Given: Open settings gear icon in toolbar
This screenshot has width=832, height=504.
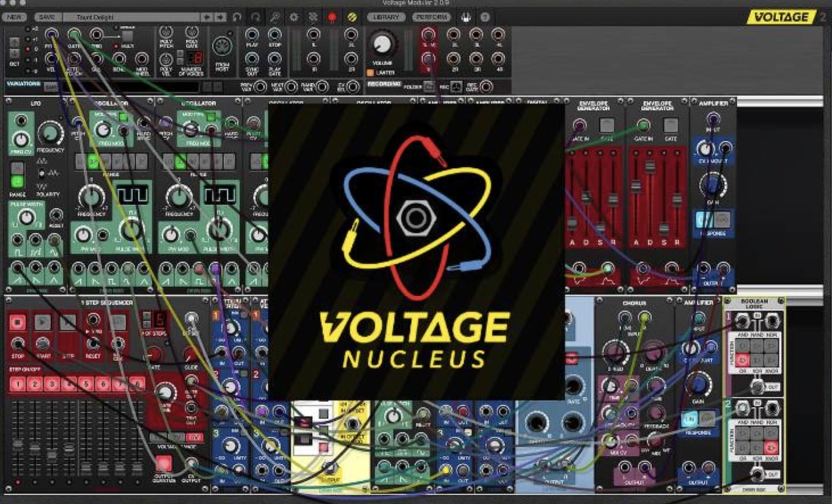Looking at the screenshot, I should 294,17.
